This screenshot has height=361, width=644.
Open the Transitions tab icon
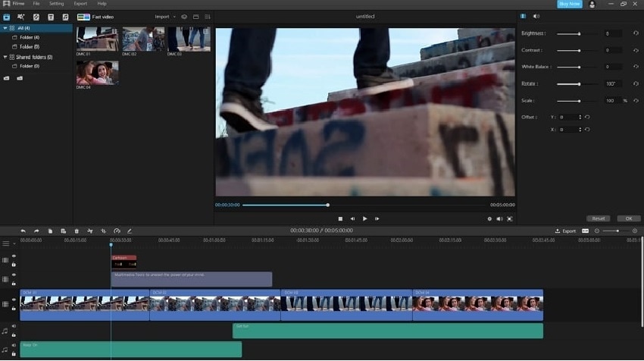pyautogui.click(x=36, y=17)
